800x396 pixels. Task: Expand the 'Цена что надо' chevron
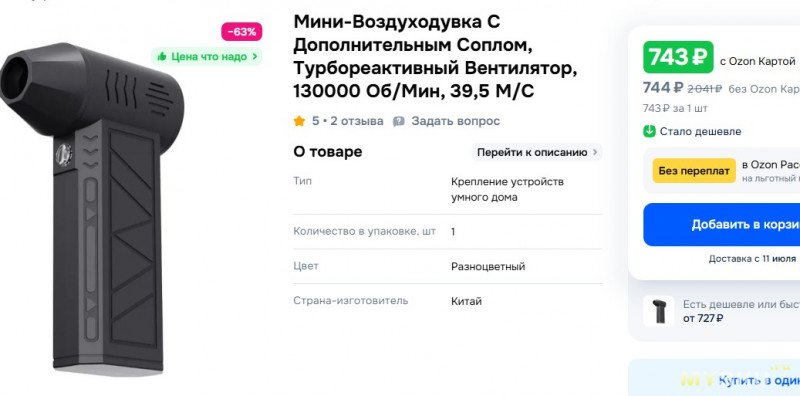click(x=255, y=57)
